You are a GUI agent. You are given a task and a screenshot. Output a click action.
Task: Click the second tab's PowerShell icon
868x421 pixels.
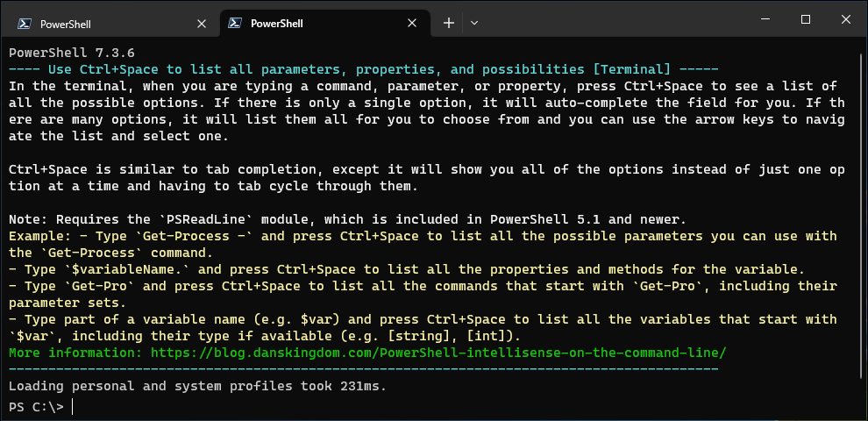click(235, 23)
